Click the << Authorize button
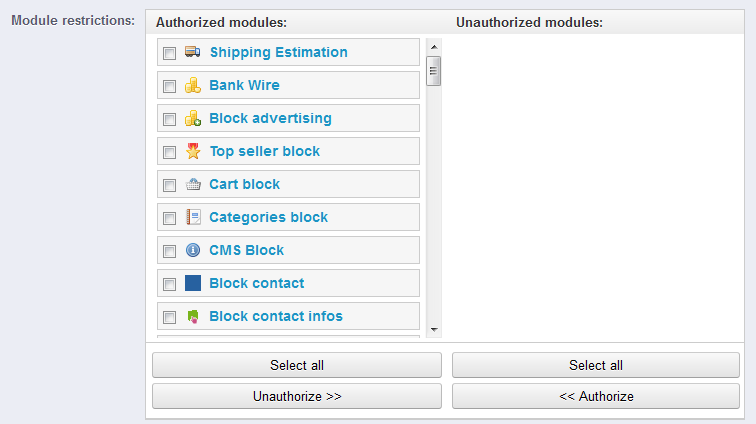This screenshot has height=424, width=756. (596, 396)
